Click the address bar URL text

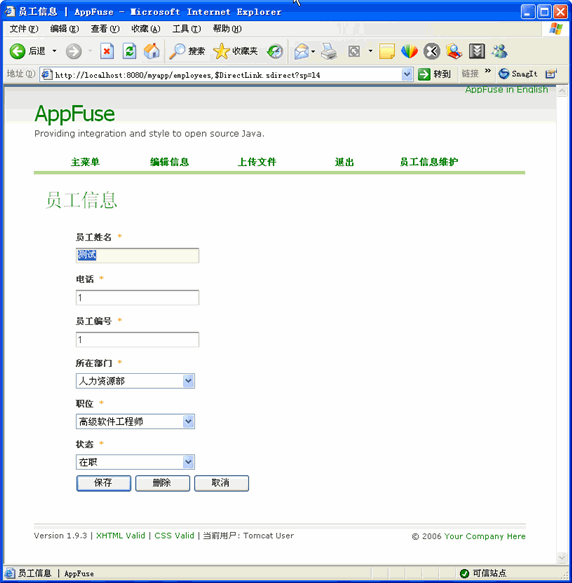tap(187, 75)
